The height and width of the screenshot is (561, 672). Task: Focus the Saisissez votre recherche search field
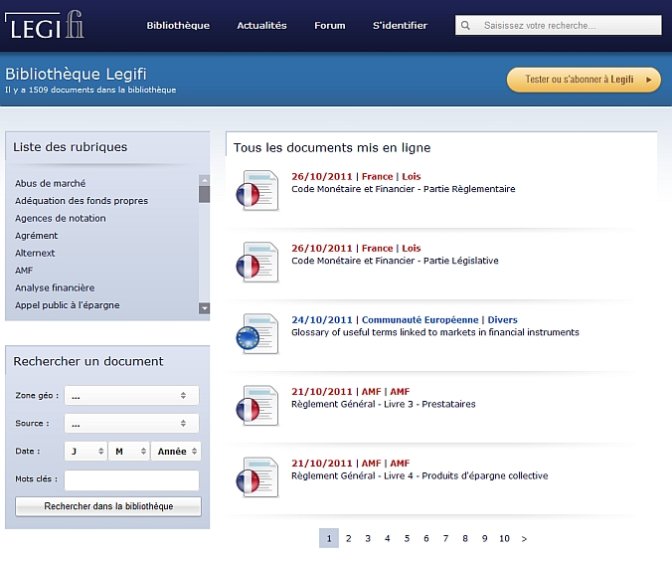pyautogui.click(x=558, y=25)
